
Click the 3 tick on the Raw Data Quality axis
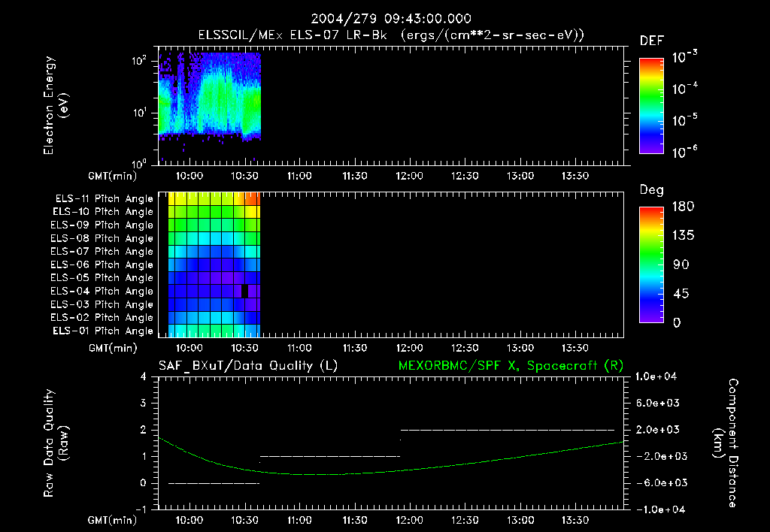point(144,404)
